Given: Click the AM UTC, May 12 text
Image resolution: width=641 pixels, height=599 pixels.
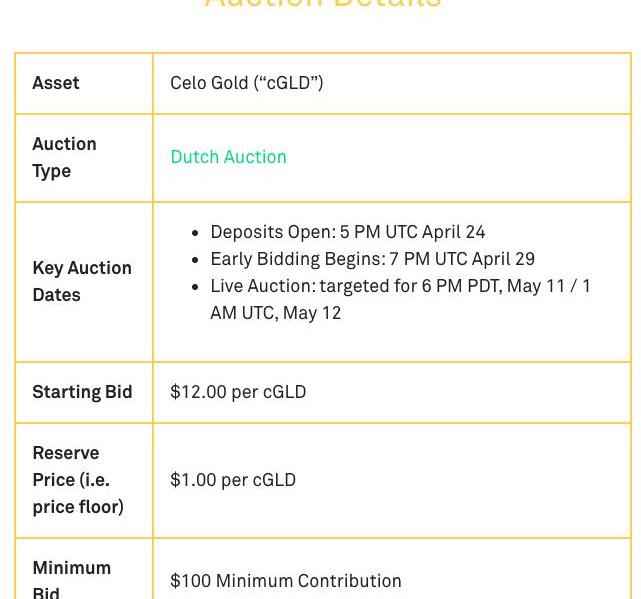Looking at the screenshot, I should 275,313.
